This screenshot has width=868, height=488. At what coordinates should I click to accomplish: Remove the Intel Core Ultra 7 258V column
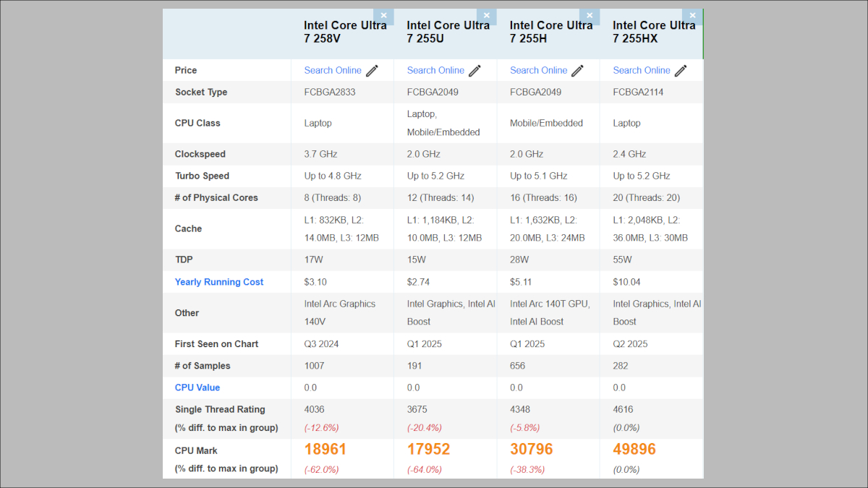click(383, 16)
